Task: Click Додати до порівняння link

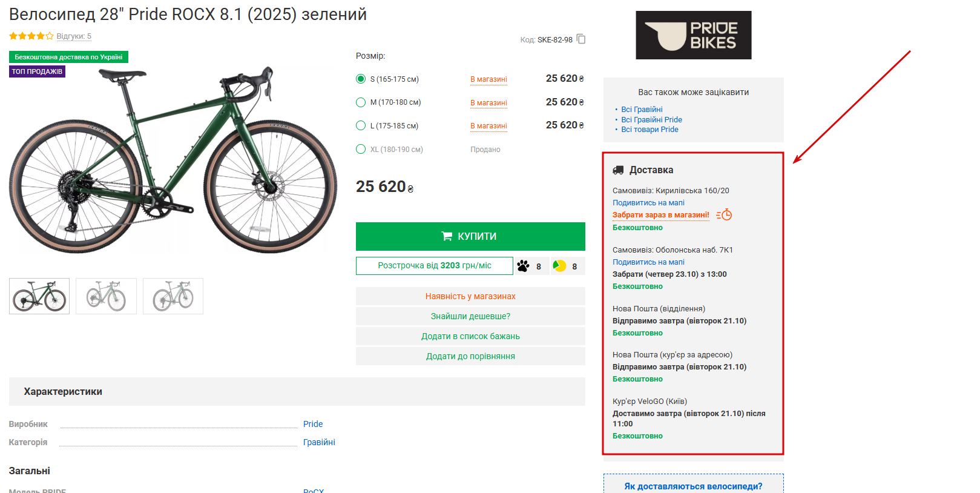Action: [470, 356]
